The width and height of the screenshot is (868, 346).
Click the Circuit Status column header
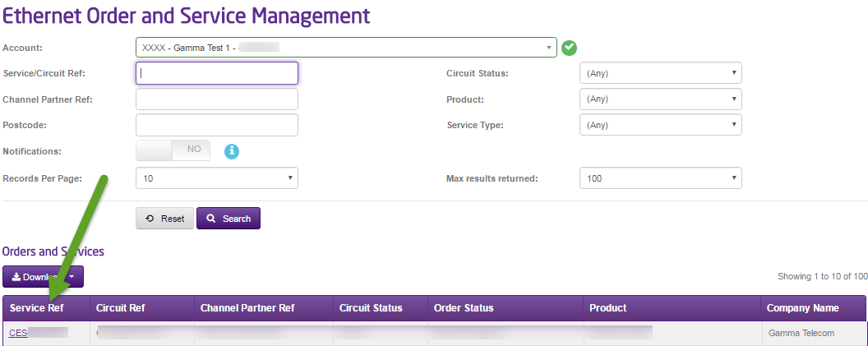coord(381,308)
